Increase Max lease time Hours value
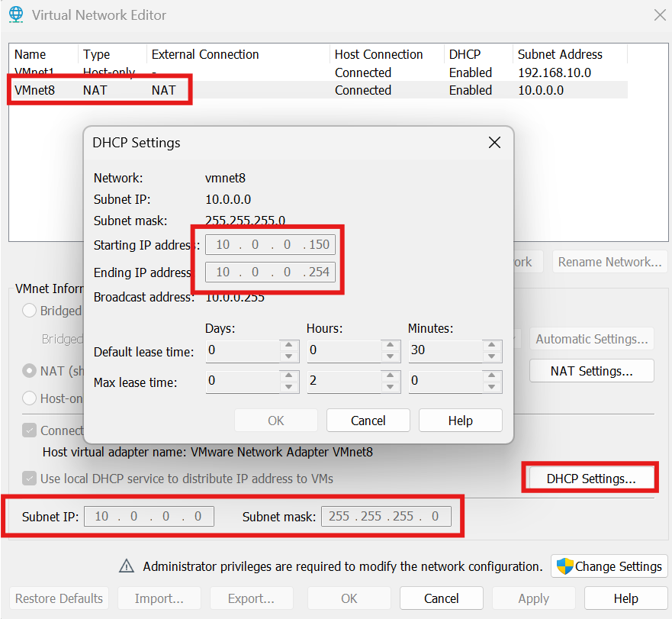Image resolution: width=672 pixels, height=619 pixels. (x=390, y=376)
